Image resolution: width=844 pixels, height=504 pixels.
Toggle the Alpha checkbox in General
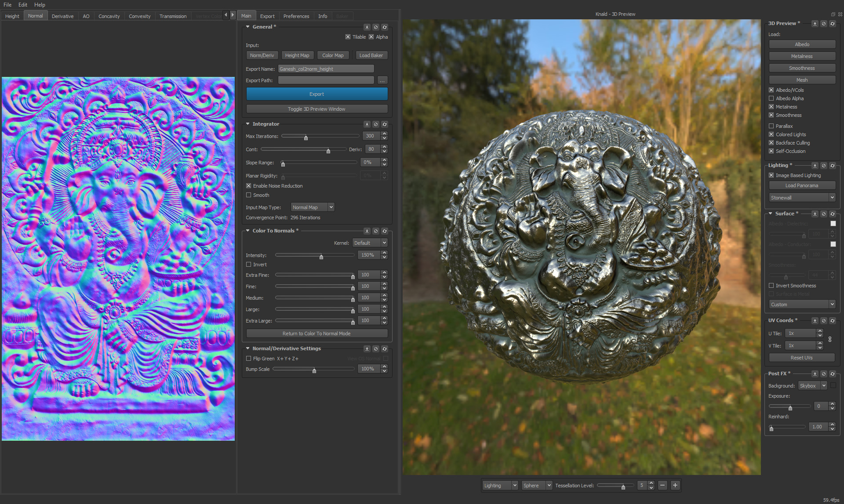(371, 37)
